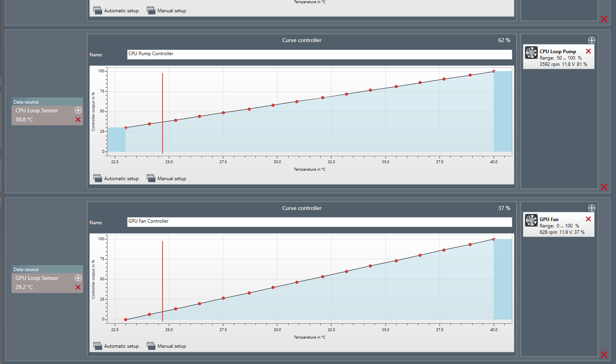
Task: Select the 40°C curve point on CPU pump graph
Action: (x=494, y=71)
